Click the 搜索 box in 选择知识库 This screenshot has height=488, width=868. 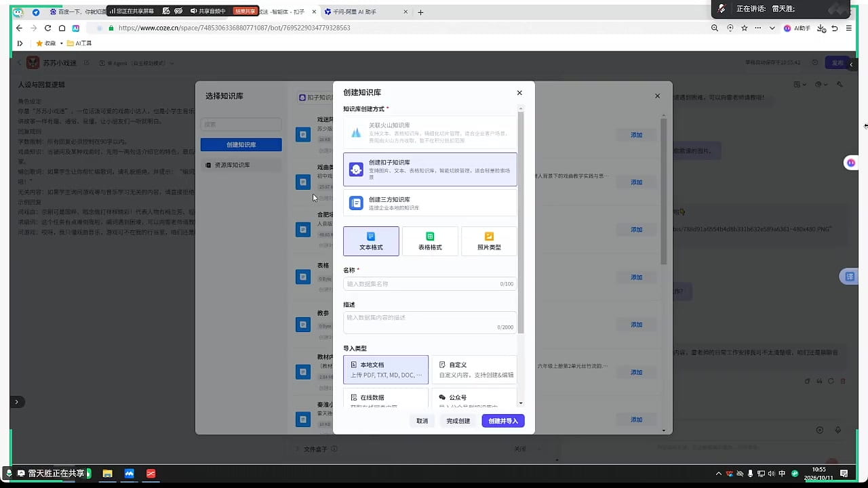click(241, 125)
